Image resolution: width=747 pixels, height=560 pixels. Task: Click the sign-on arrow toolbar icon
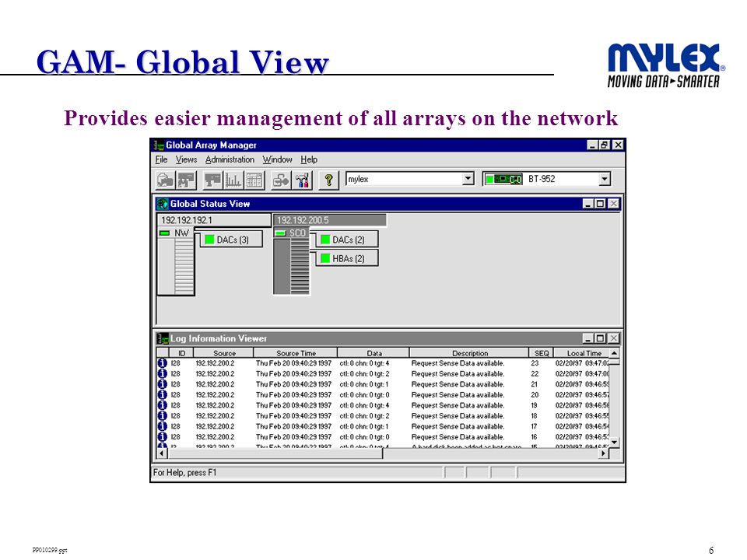[281, 180]
